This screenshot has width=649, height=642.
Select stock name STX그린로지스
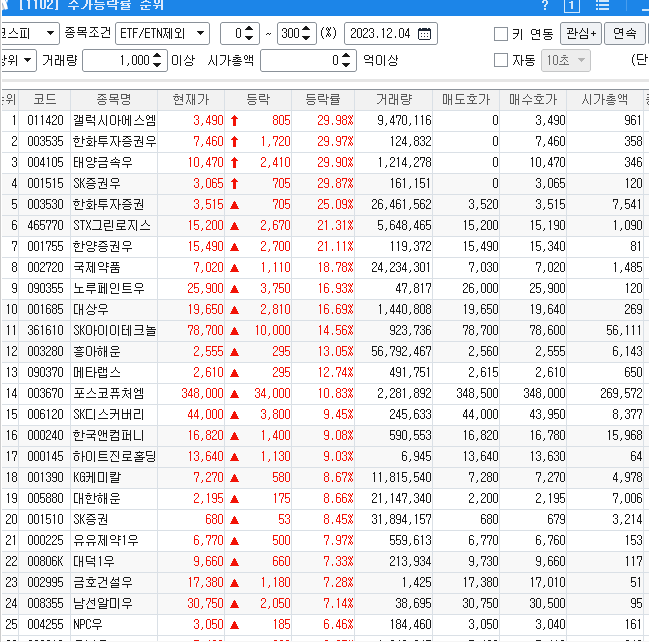pos(112,226)
